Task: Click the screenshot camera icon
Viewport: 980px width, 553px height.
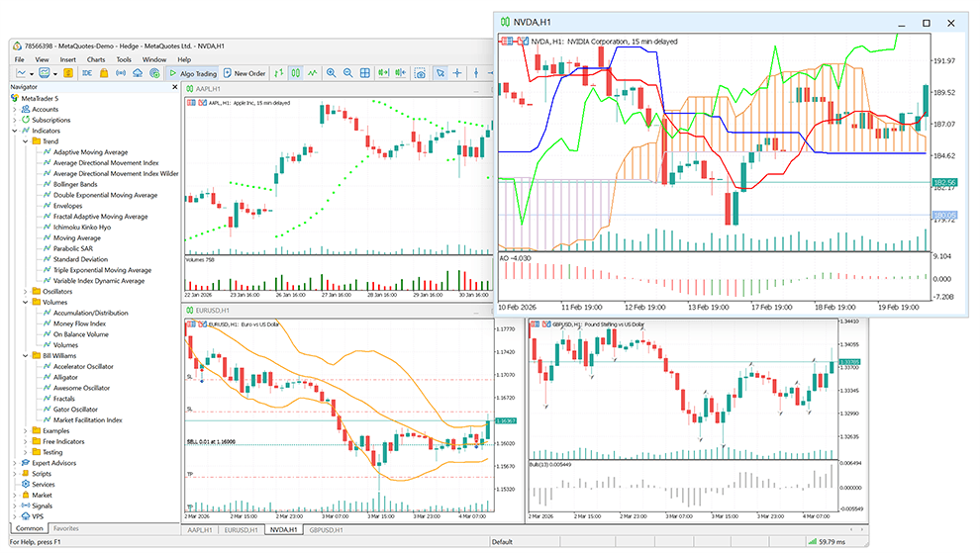Action: (x=421, y=73)
